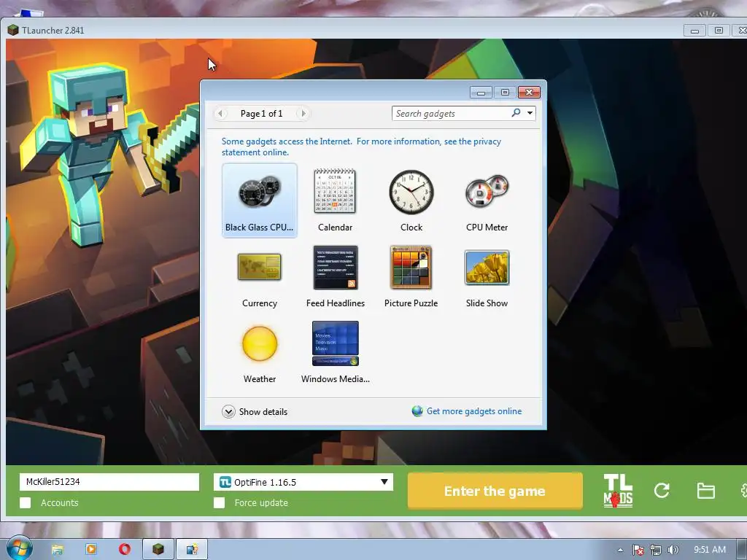Open the OptiFine 1.16.5 version dropdown
The image size is (747, 560).
pos(303,482)
